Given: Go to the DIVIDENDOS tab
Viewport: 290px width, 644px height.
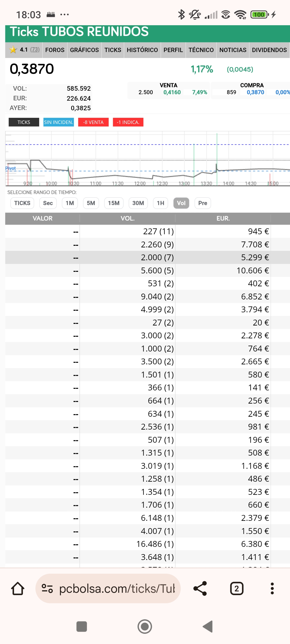Looking at the screenshot, I should 269,50.
